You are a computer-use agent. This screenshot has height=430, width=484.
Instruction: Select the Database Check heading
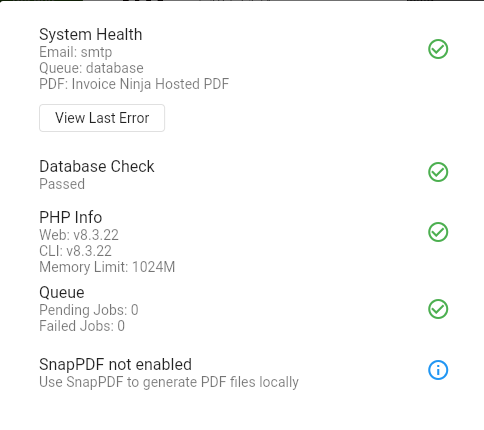click(97, 166)
